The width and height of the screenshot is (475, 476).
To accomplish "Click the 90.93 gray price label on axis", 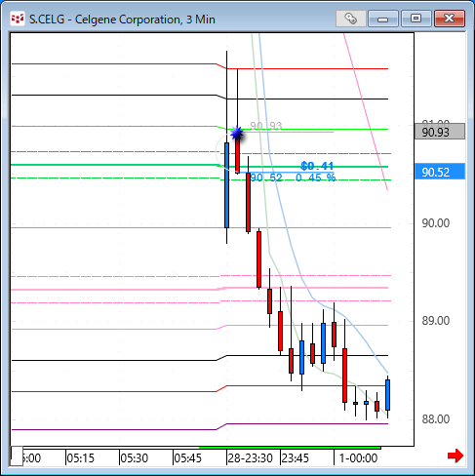I will pyautogui.click(x=440, y=132).
